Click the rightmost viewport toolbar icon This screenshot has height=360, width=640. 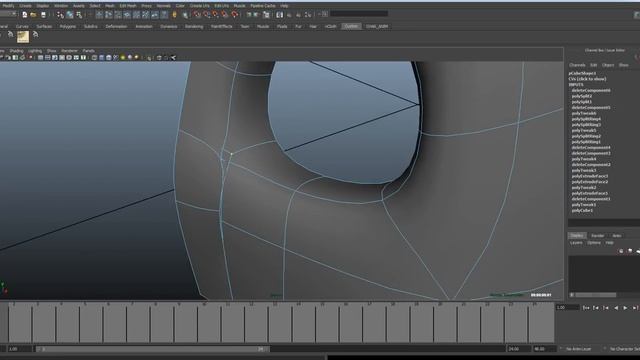pos(173,58)
